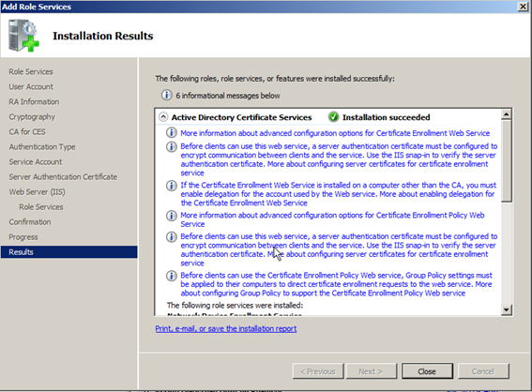Collapse the Active Directory Certificate Services section
This screenshot has width=532, height=392.
pos(163,117)
